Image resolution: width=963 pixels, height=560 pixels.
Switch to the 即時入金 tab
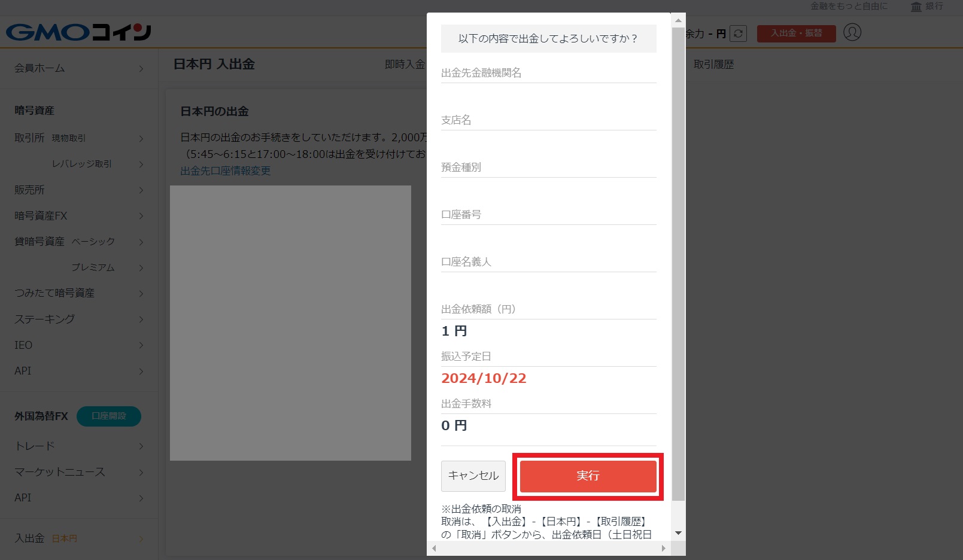coord(405,65)
